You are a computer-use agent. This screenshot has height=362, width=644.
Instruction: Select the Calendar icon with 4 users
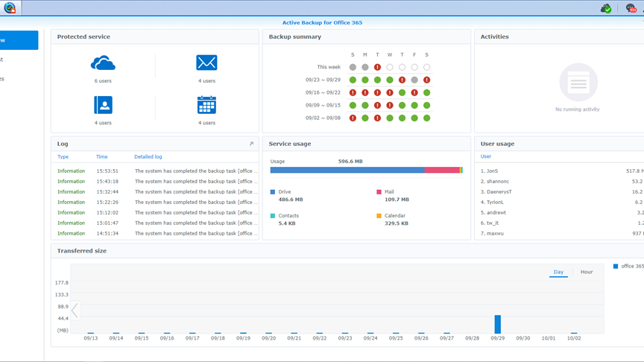(x=206, y=105)
